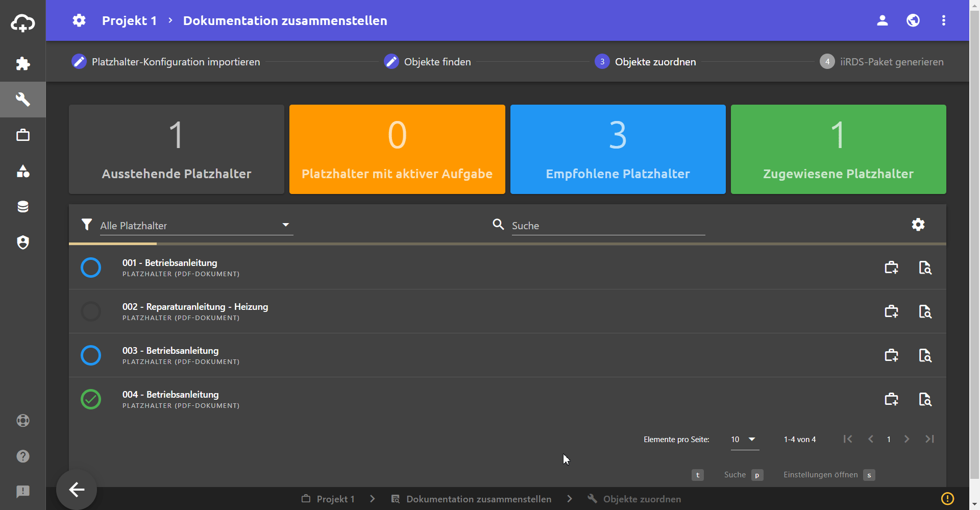Open table settings gear icon
Viewport: 980px width, 510px height.
point(918,225)
